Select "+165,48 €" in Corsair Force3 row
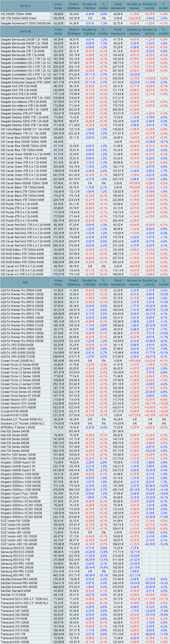 [x=134, y=361]
